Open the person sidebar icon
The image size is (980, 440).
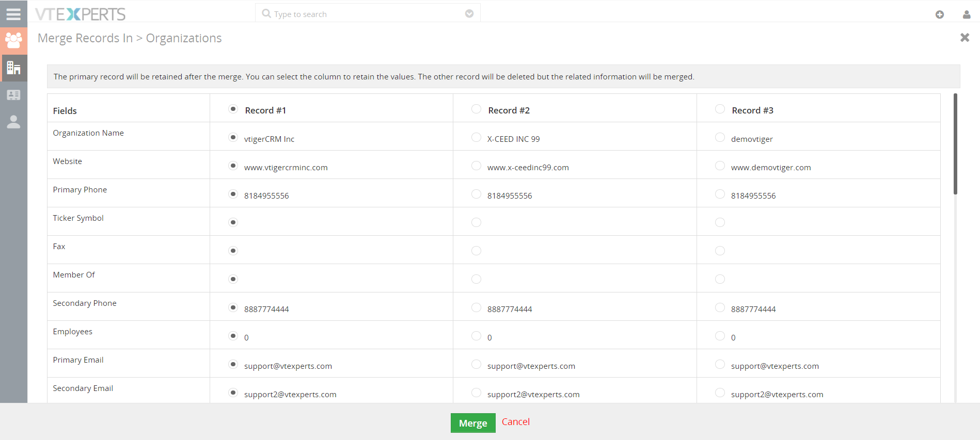click(13, 122)
